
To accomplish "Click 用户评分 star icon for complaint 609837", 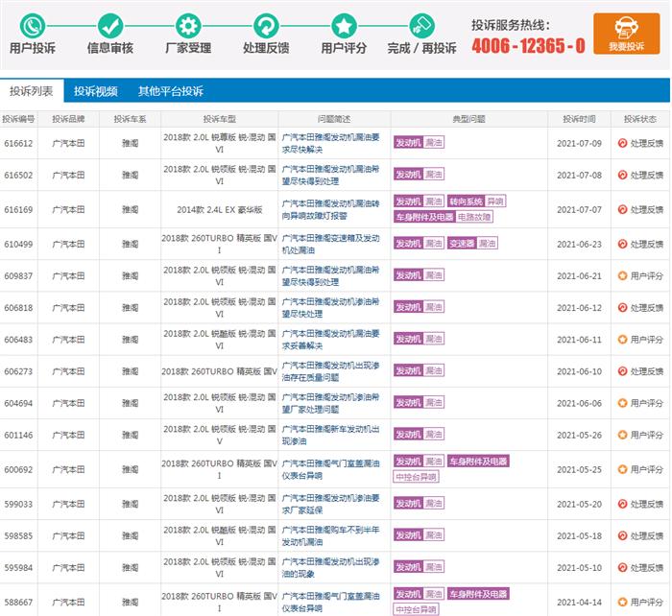I will point(623,276).
